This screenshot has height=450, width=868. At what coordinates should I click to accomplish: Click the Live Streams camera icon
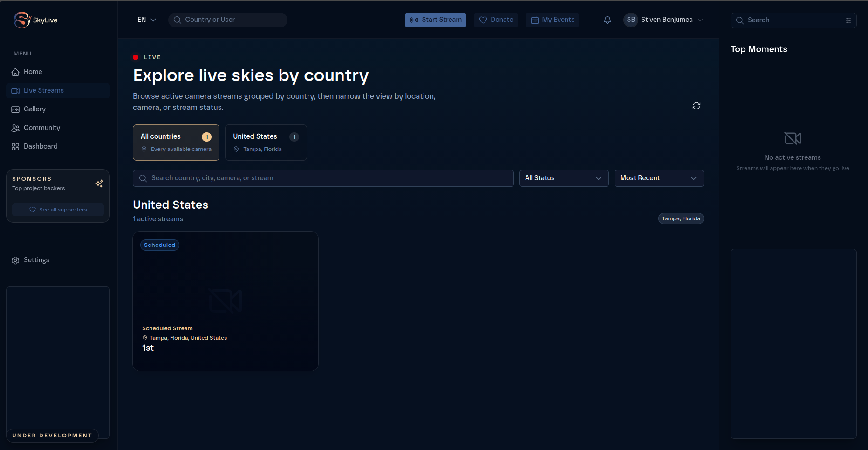(15, 91)
